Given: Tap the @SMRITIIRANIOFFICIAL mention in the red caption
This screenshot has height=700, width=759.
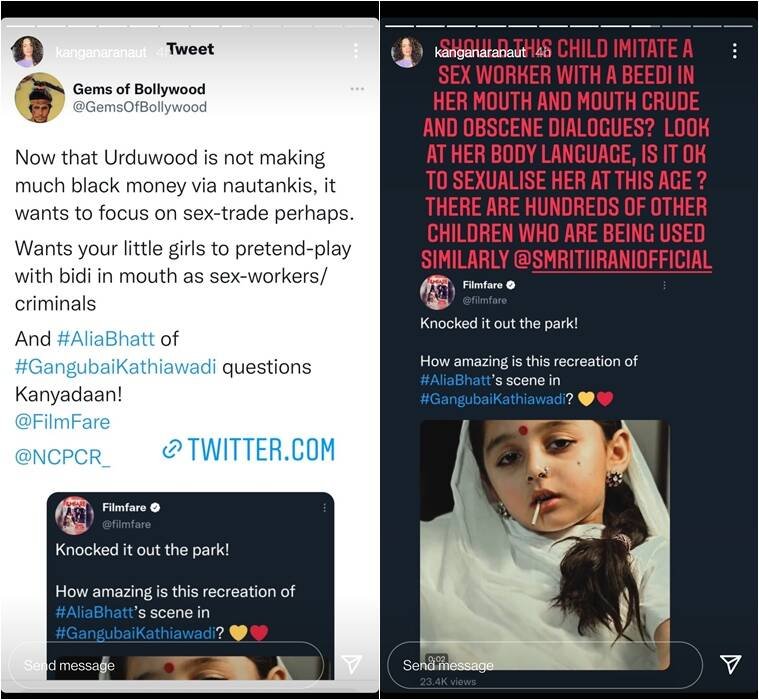Looking at the screenshot, I should (612, 261).
